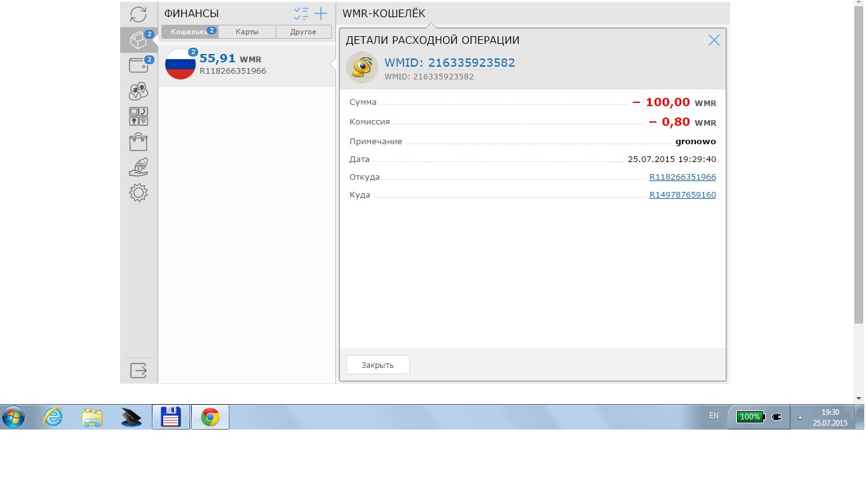Viewport: 868px width, 488px height.
Task: Click the note text gronowo
Action: click(x=696, y=142)
